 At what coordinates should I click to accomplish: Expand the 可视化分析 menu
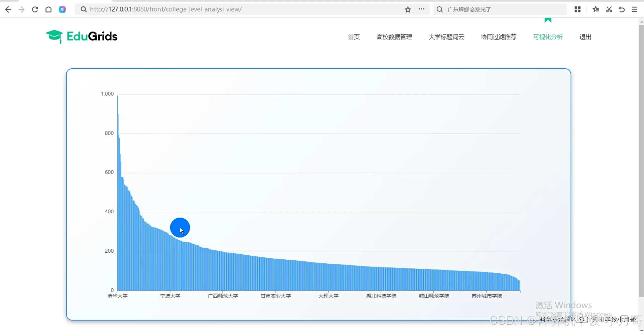click(x=548, y=37)
